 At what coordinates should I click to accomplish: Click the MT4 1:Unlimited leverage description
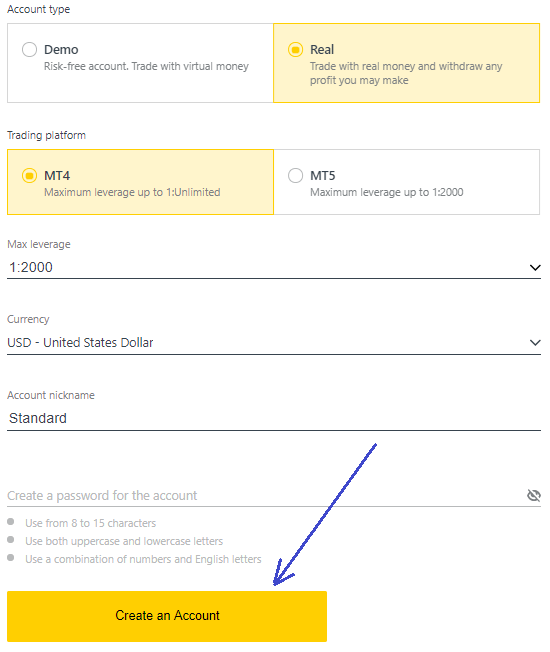[x=132, y=193]
